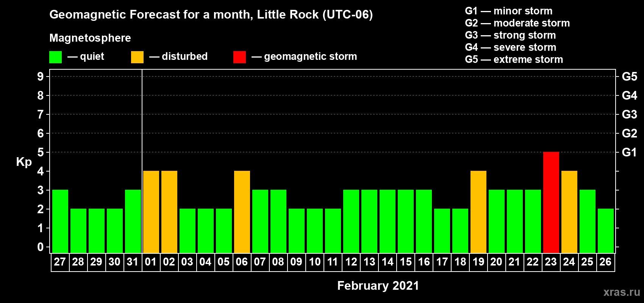Click the date label 23 on axis
Screen dimensions: 644x303
tap(551, 262)
